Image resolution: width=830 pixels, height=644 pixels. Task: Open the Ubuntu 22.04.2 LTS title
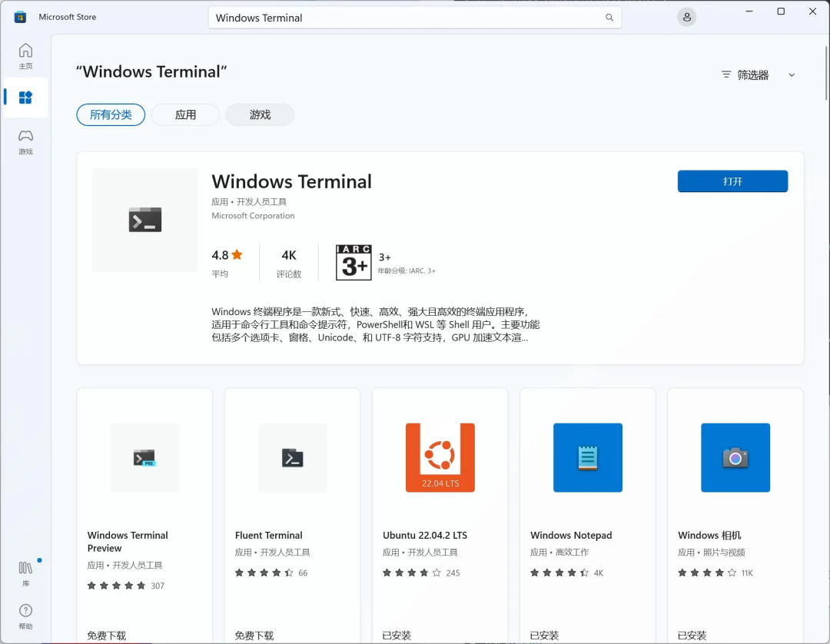click(x=425, y=535)
